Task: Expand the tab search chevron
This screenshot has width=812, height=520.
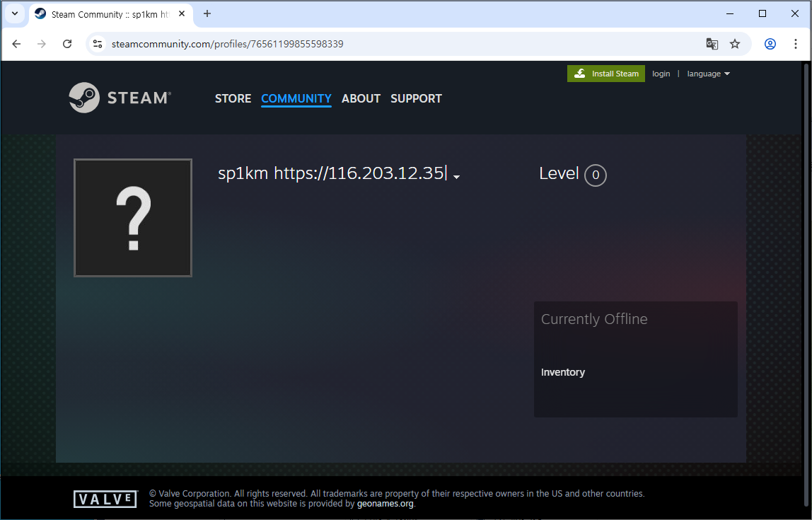Action: click(x=14, y=14)
